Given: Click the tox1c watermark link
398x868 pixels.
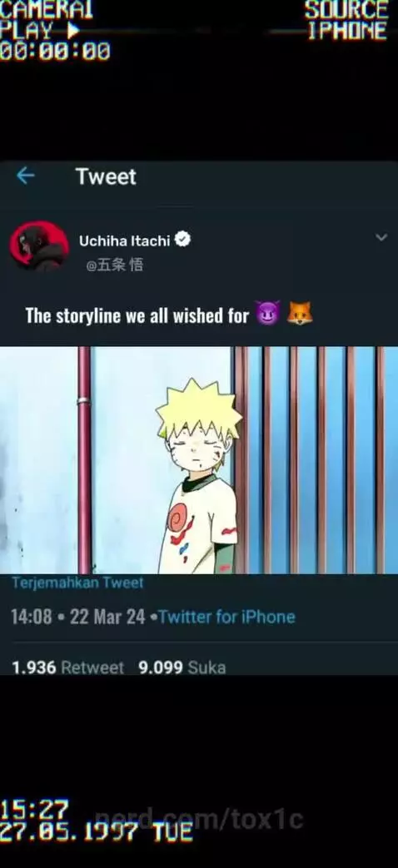Looking at the screenshot, I should pos(199,819).
